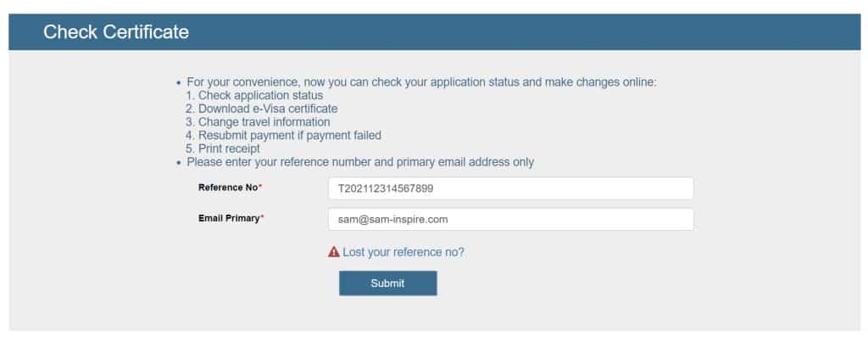Click the bullet before 'Please enter your reference'
Viewport: 868px width, 353px height.
pos(179,162)
